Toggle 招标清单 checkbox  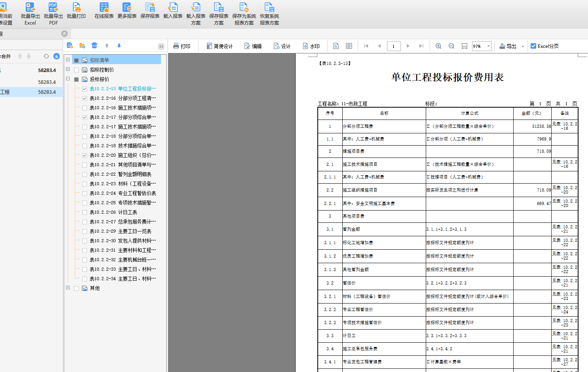pos(76,60)
